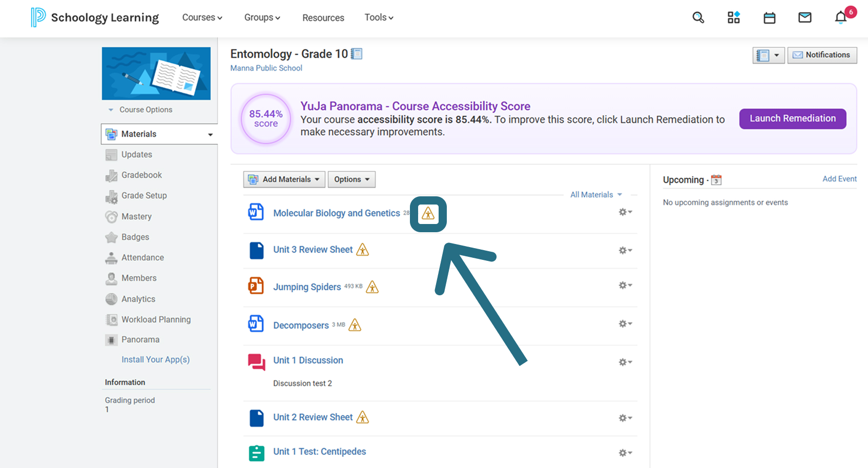Open the Groups dropdown menu

point(262,17)
